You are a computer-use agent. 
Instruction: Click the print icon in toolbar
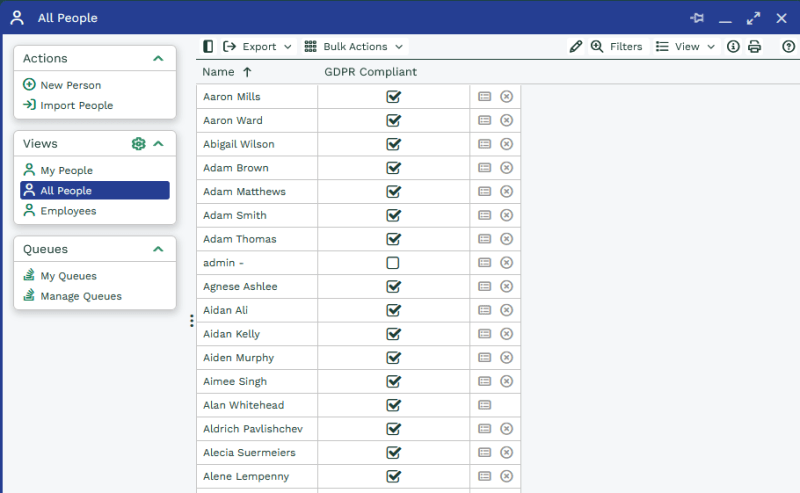coord(754,47)
